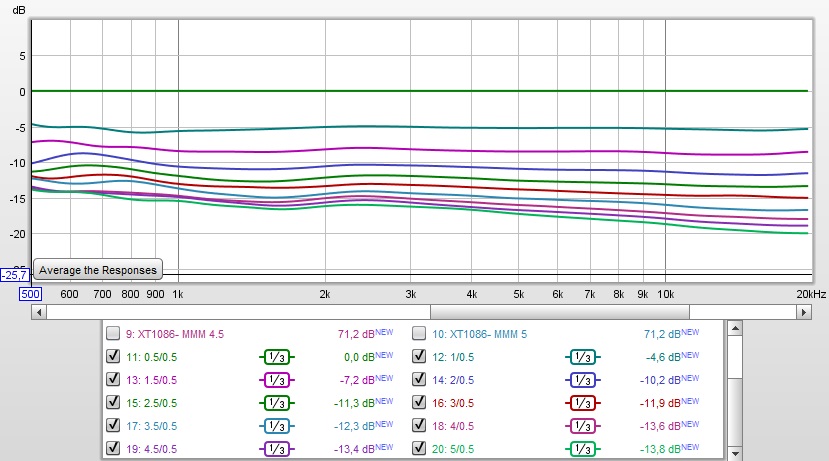Click 1/3 smoothing icon for 20: 5/0.5
829x461 pixels.
[583, 449]
